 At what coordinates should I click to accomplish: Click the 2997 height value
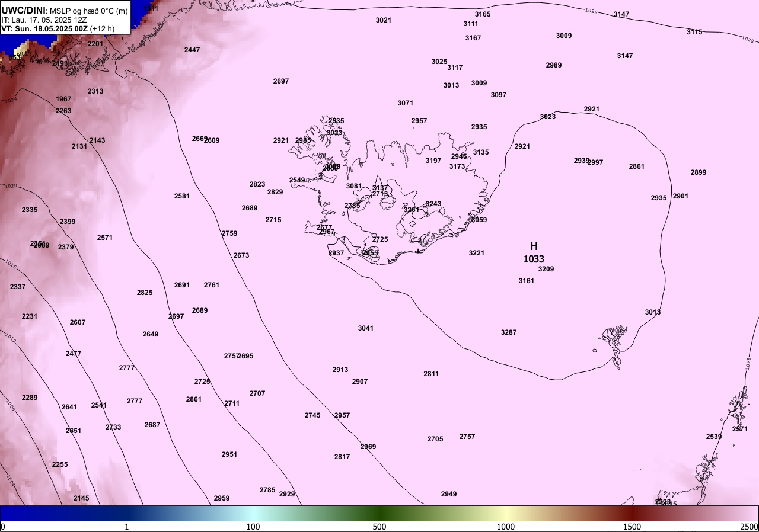pyautogui.click(x=595, y=162)
